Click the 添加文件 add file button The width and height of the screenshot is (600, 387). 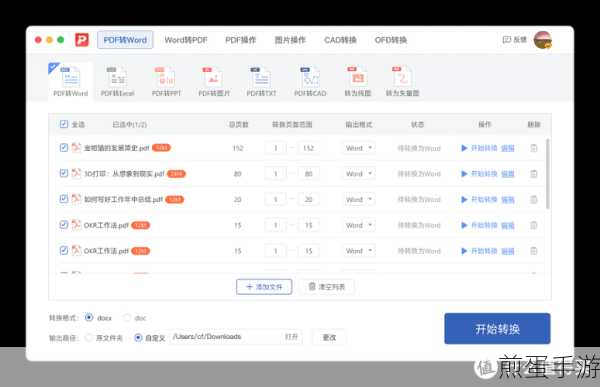264,287
